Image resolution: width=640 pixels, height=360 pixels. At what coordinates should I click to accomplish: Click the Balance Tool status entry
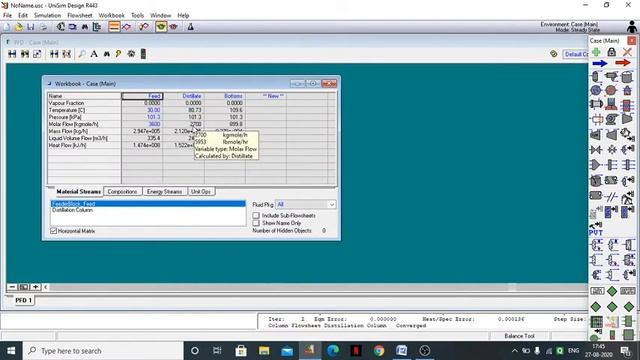pos(519,336)
